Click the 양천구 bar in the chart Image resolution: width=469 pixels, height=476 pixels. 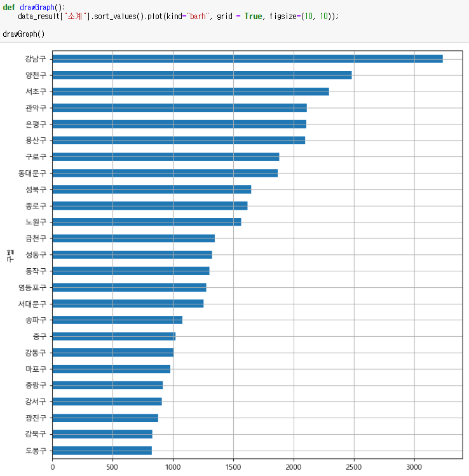(x=202, y=75)
